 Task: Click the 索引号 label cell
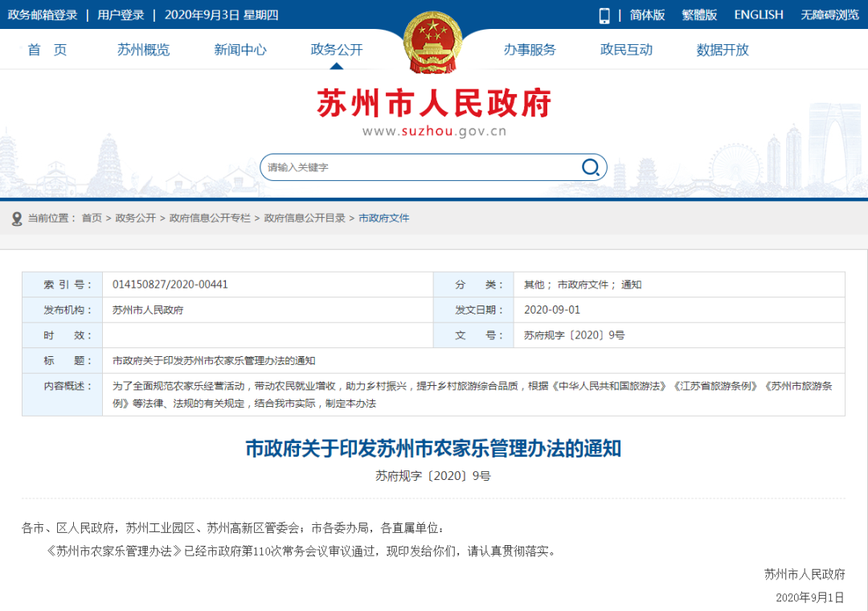pos(63,285)
